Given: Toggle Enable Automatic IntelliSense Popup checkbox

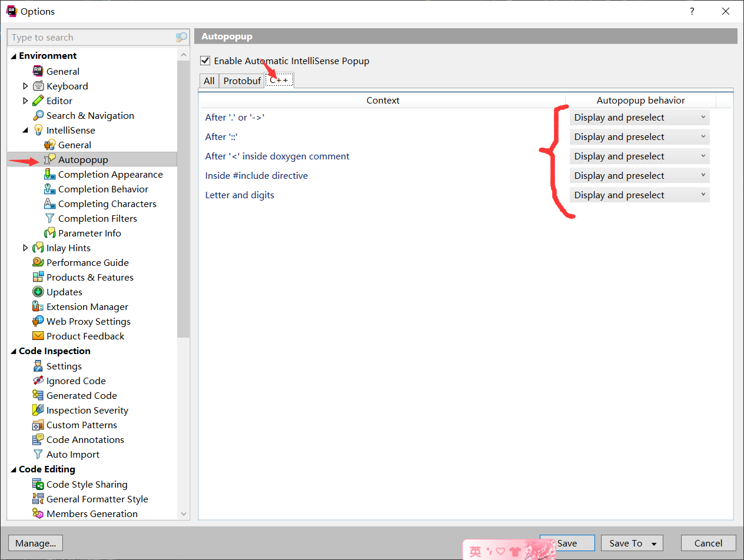Looking at the screenshot, I should coord(205,61).
